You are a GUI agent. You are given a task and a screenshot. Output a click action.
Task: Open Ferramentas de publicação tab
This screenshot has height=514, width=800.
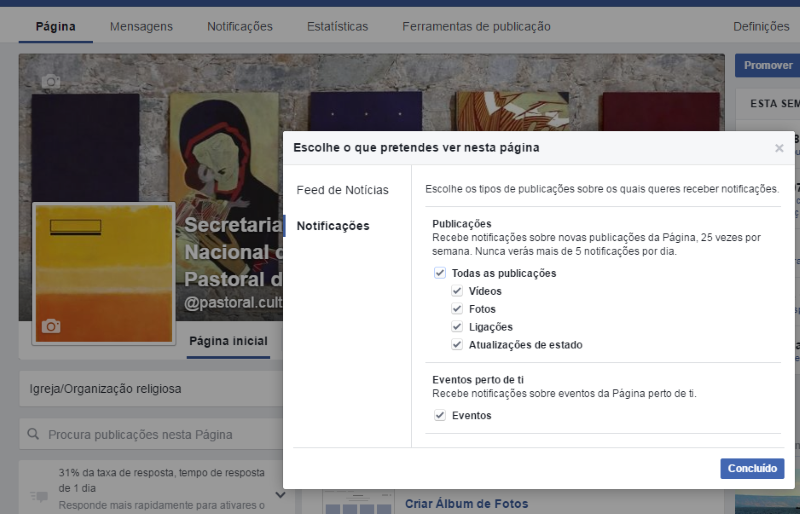tap(476, 27)
